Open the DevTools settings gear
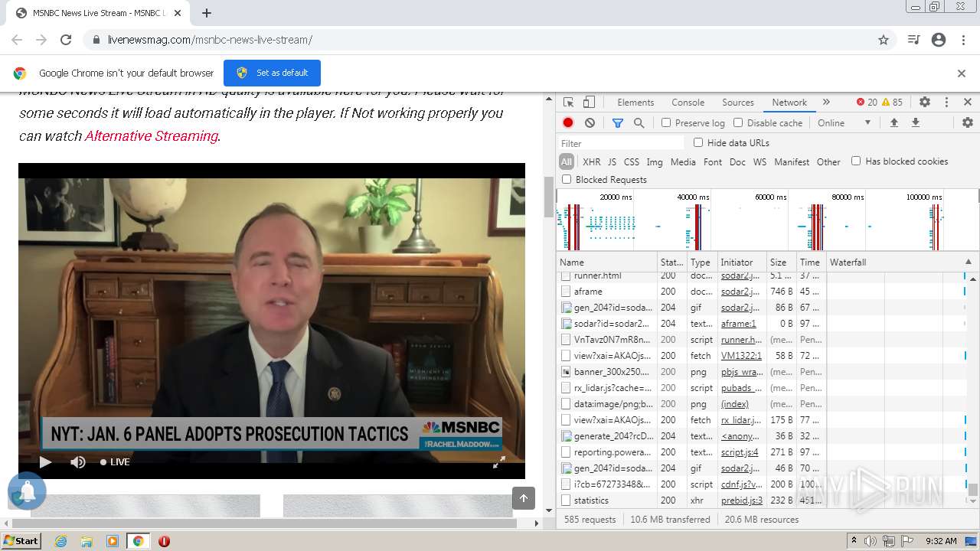The height and width of the screenshot is (551, 980). (925, 102)
